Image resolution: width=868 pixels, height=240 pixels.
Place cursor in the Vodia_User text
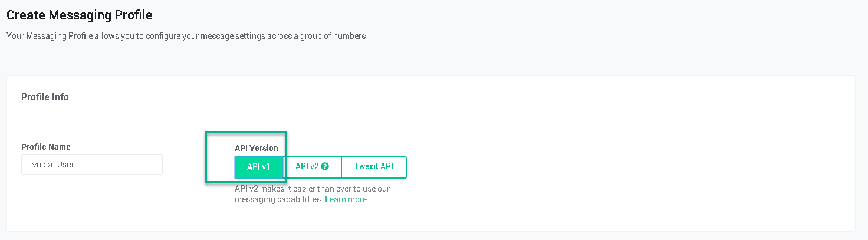tap(53, 165)
